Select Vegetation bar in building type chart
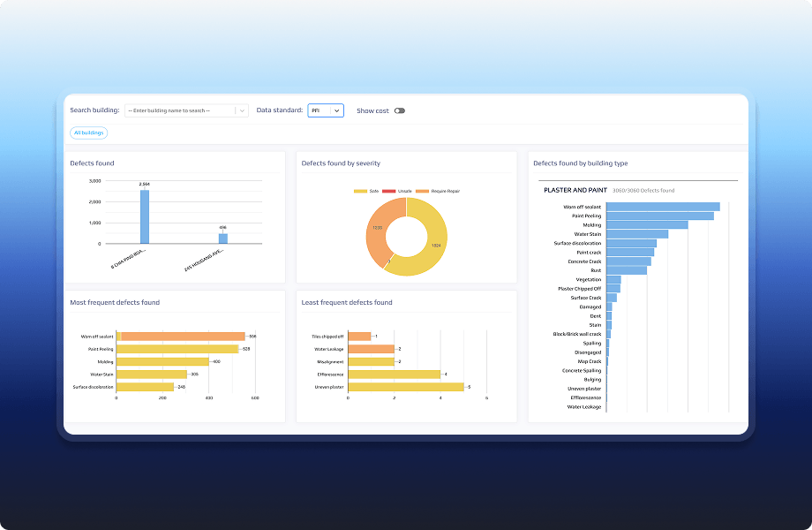Viewport: 812px width, 530px height. (613, 280)
